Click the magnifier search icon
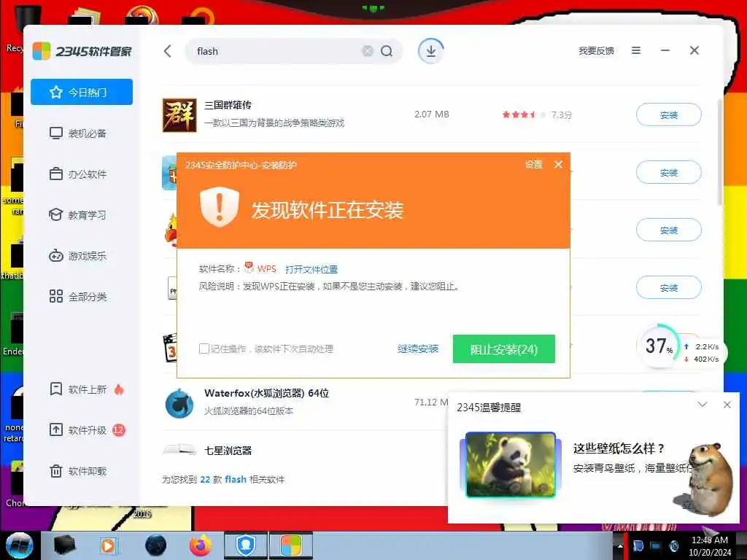 coord(387,51)
